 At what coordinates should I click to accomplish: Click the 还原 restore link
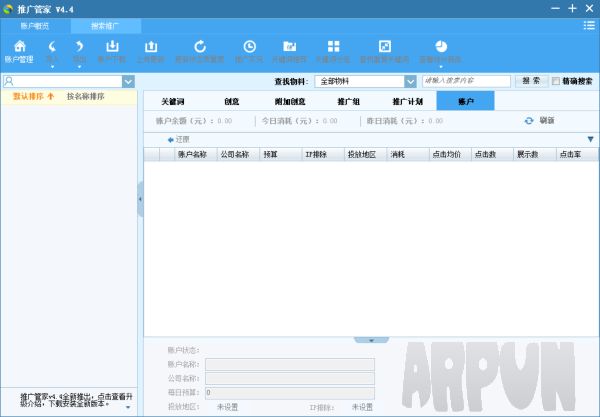[179, 140]
